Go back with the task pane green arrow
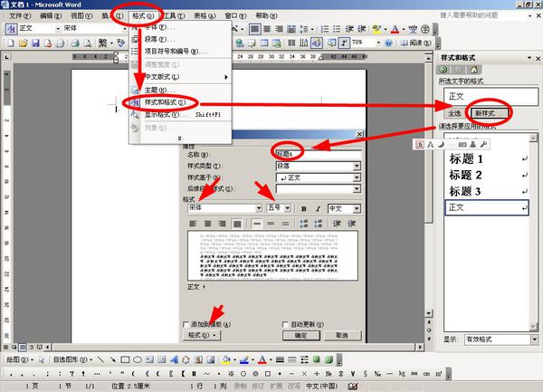Viewport: 543px width, 392px height. coord(443,70)
